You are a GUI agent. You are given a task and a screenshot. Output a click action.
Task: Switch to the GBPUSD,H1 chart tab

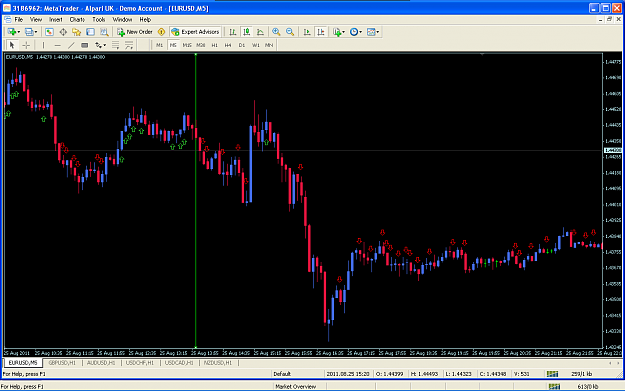pyautogui.click(x=62, y=363)
